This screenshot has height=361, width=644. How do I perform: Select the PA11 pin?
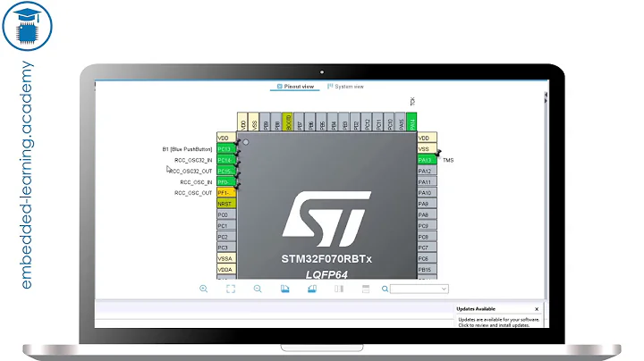[428, 181]
